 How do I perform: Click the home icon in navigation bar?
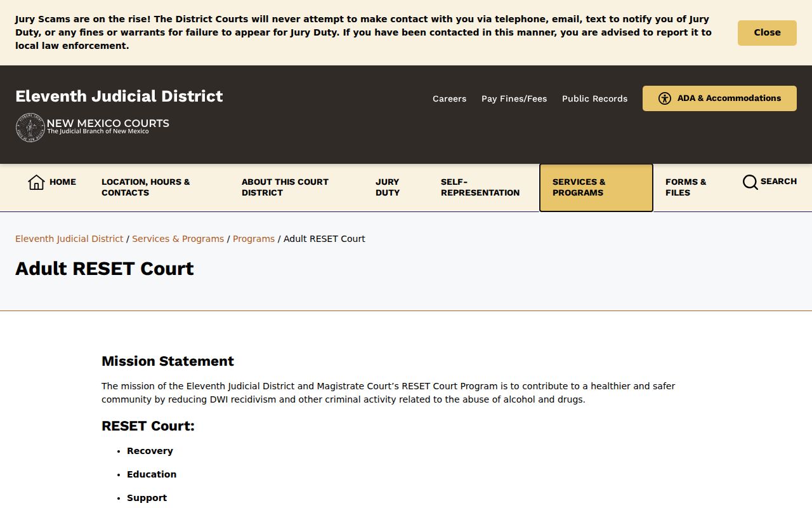point(37,182)
